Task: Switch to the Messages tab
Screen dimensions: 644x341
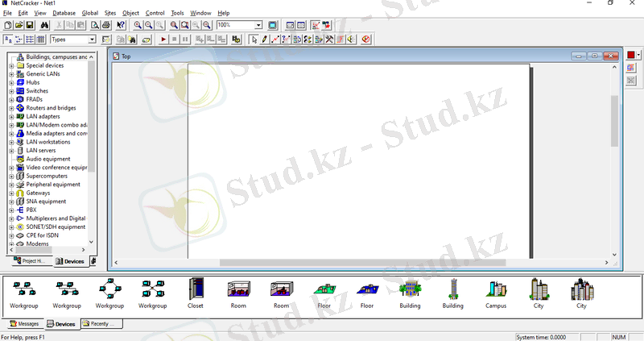Action: pyautogui.click(x=24, y=324)
